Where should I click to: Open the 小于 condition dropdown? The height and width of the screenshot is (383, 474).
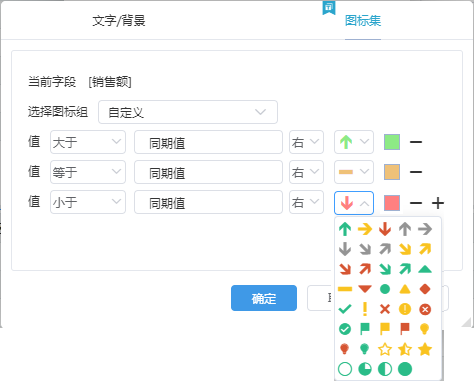point(88,202)
